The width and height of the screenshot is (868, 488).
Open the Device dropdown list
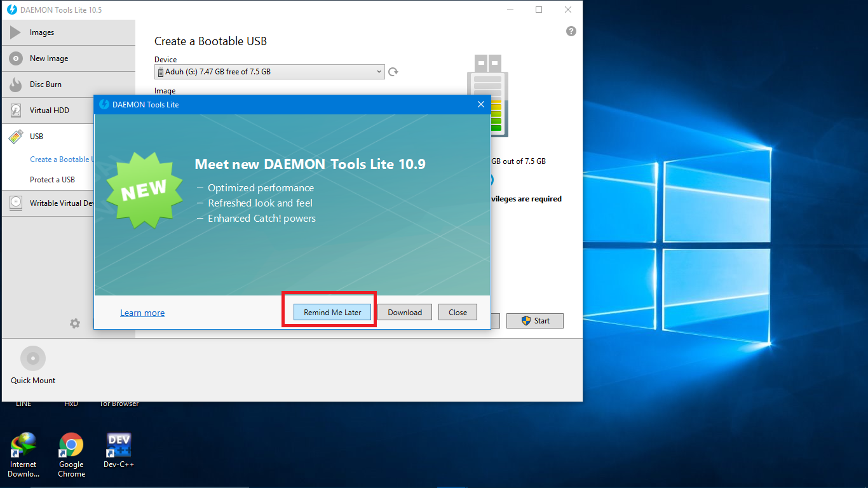tap(269, 72)
